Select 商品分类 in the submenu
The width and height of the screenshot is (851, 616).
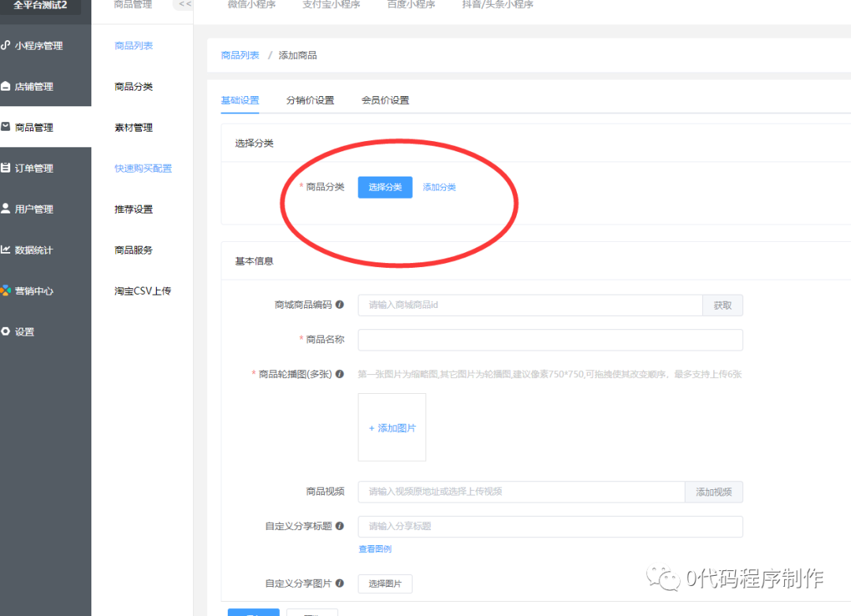tap(133, 87)
